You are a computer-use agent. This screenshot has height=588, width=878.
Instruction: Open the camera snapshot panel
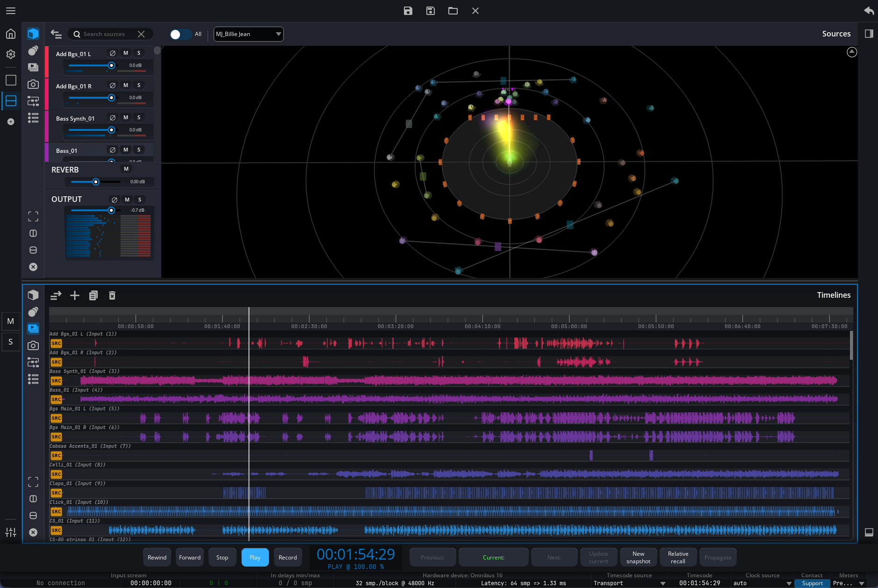tap(33, 84)
